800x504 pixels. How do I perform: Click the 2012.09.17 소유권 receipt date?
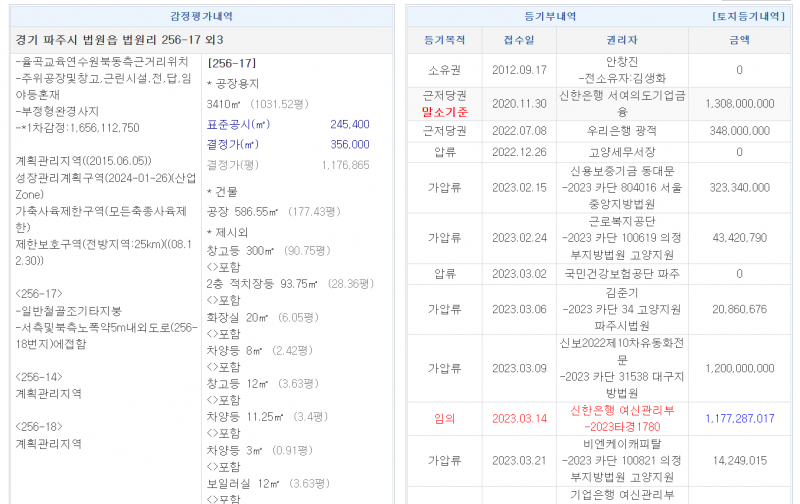(519, 70)
